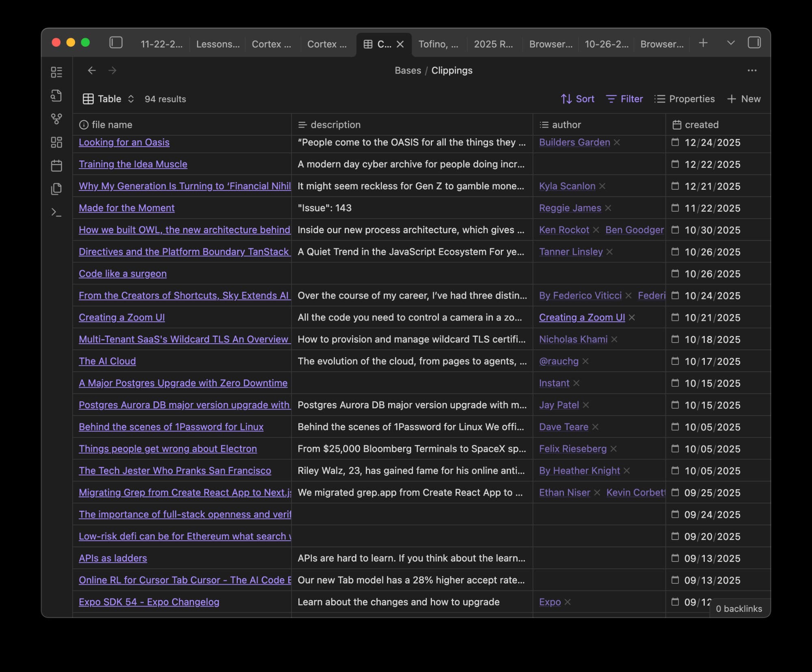Switch to the Tofino tab
812x672 pixels.
pos(438,44)
